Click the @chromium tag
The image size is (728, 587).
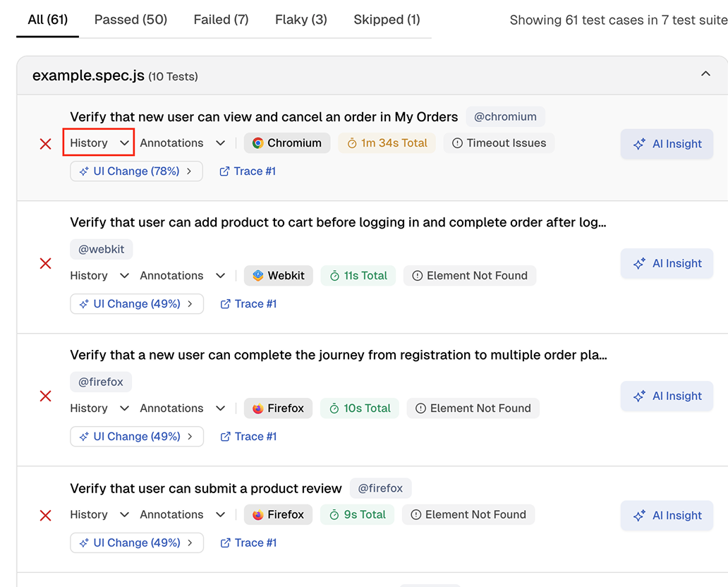[505, 116]
